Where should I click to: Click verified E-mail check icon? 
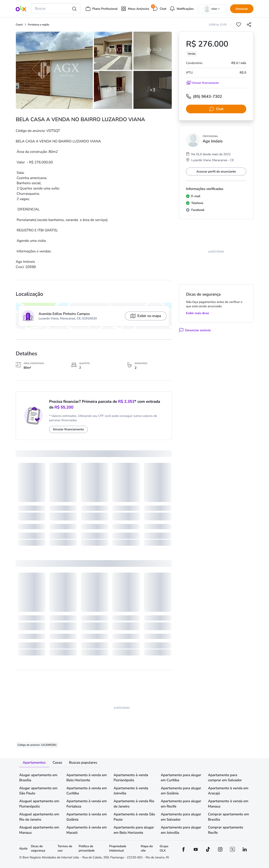(x=188, y=196)
